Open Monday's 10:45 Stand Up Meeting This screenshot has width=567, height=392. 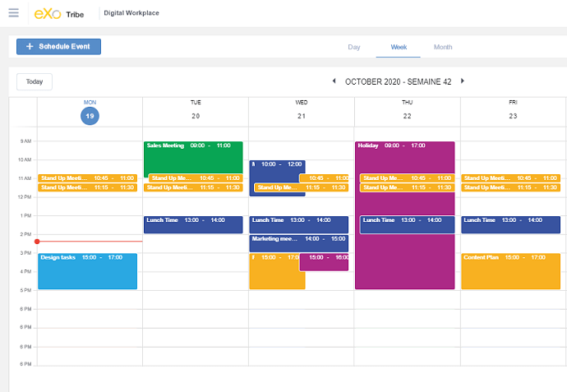[x=87, y=178]
